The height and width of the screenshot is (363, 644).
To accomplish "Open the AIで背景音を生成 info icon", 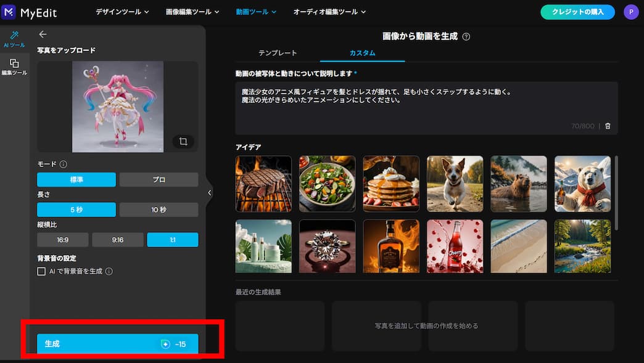I will [108, 271].
